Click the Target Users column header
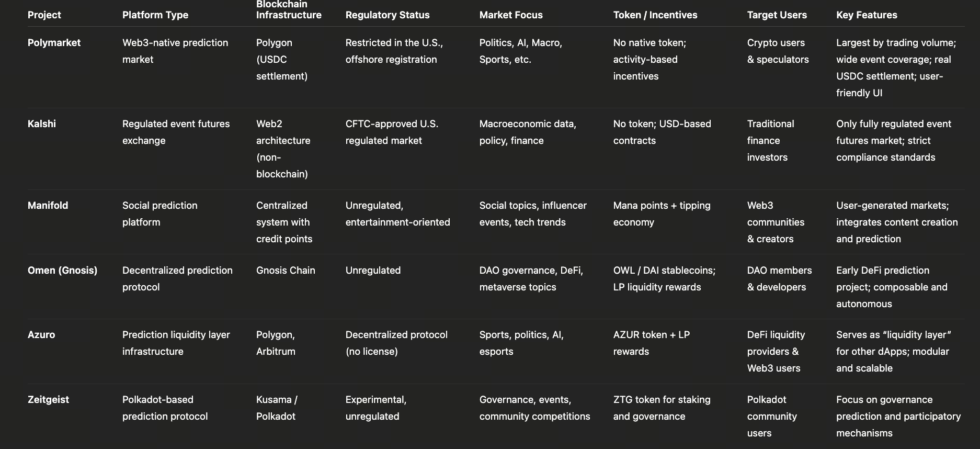The image size is (980, 449). (x=777, y=15)
